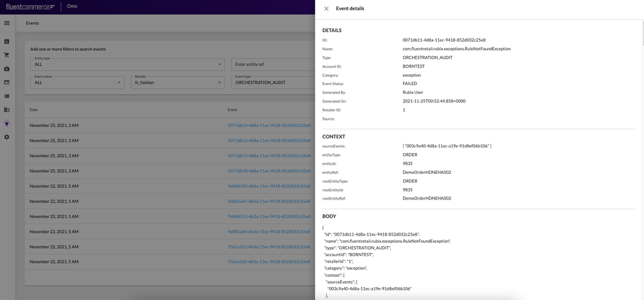This screenshot has width=644, height=300.
Task: Open the hamburger navigation menu
Action: 7,23
